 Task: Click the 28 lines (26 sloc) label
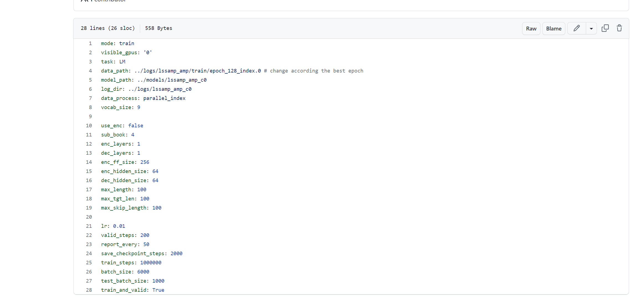pos(108,28)
